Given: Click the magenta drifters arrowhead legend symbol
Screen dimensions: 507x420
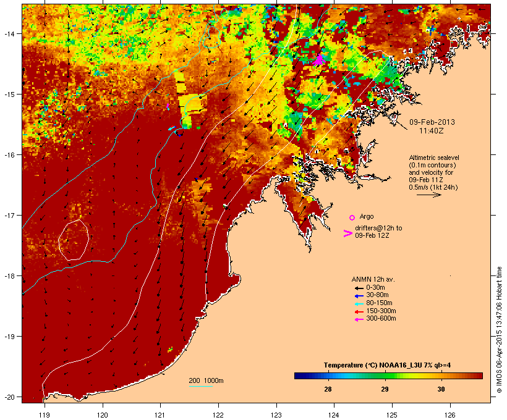Looking at the screenshot, I should tap(347, 233).
